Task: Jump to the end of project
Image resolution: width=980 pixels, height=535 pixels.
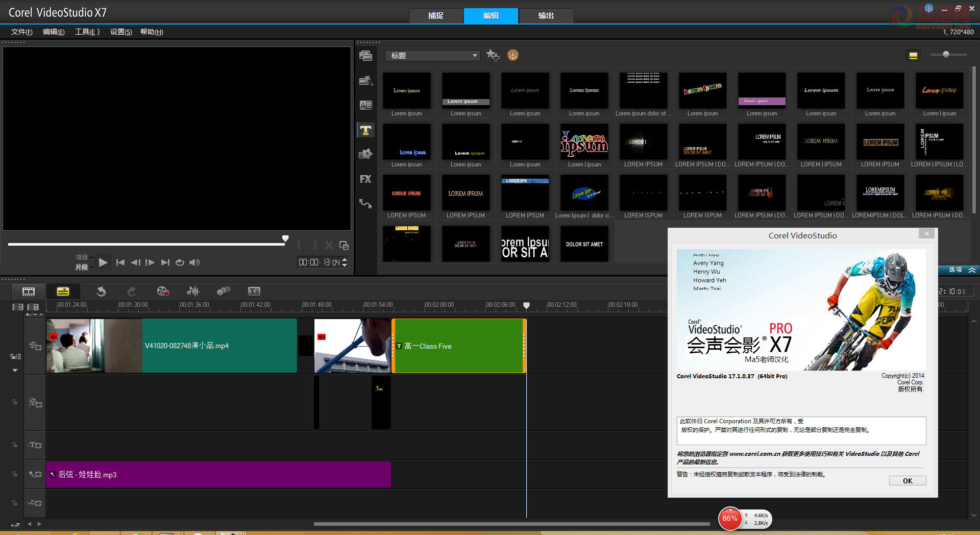Action: [x=165, y=262]
